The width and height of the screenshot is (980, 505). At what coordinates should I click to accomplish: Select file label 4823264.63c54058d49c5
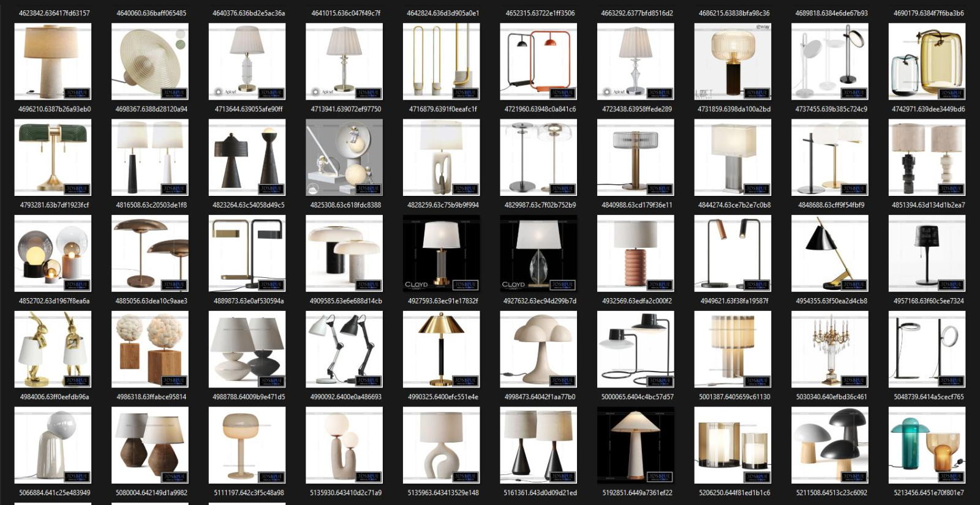(248, 205)
